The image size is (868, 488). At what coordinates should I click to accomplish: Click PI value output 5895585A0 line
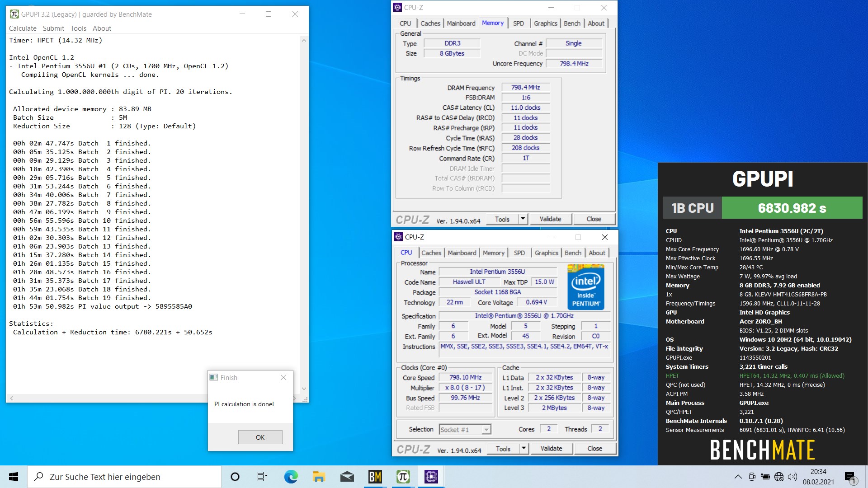tap(103, 306)
